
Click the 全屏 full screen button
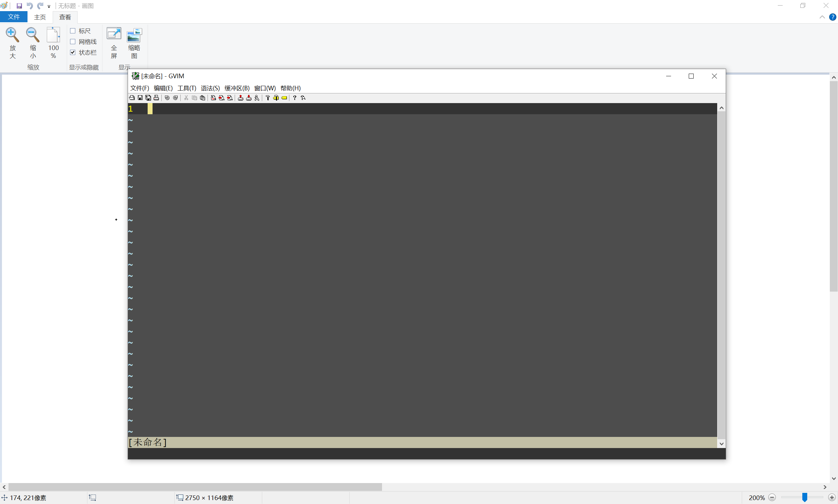[114, 43]
